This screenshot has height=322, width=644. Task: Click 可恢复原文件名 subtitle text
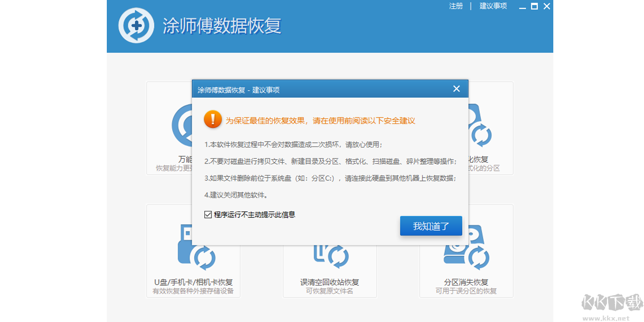[330, 291]
